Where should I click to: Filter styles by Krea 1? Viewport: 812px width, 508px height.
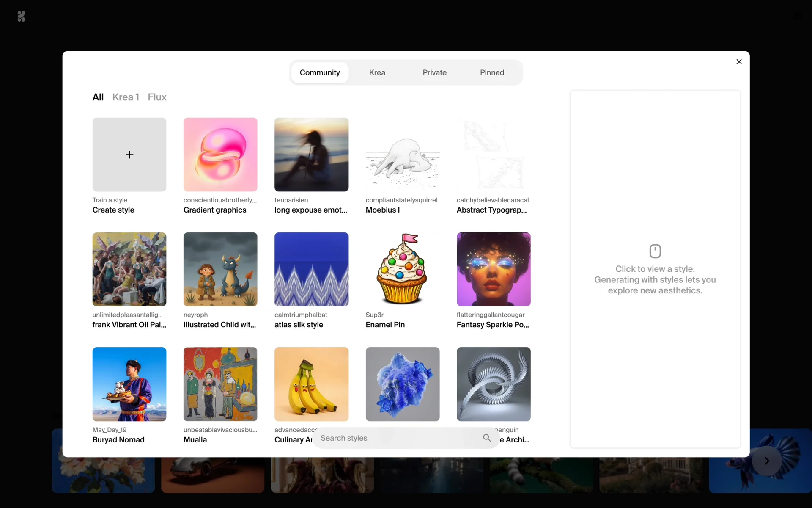126,97
